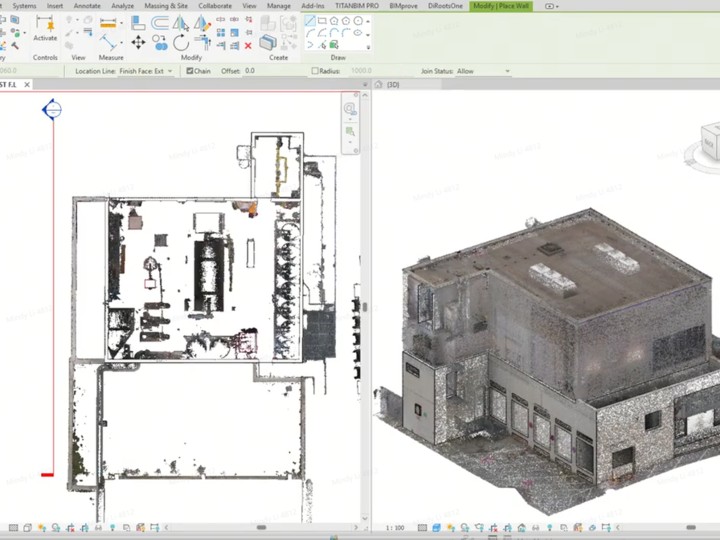
Task: Close the ST F.L view tab
Action: point(27,84)
